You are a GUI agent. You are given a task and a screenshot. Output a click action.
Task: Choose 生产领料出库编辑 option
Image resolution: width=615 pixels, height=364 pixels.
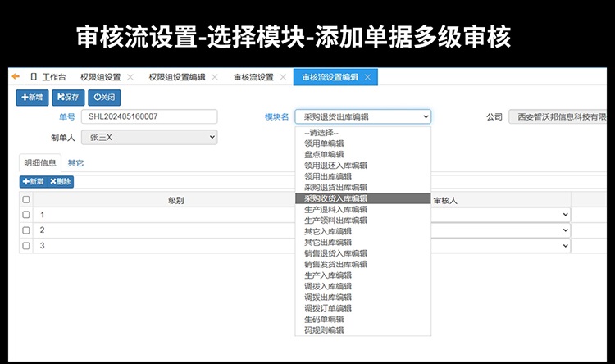pyautogui.click(x=362, y=221)
